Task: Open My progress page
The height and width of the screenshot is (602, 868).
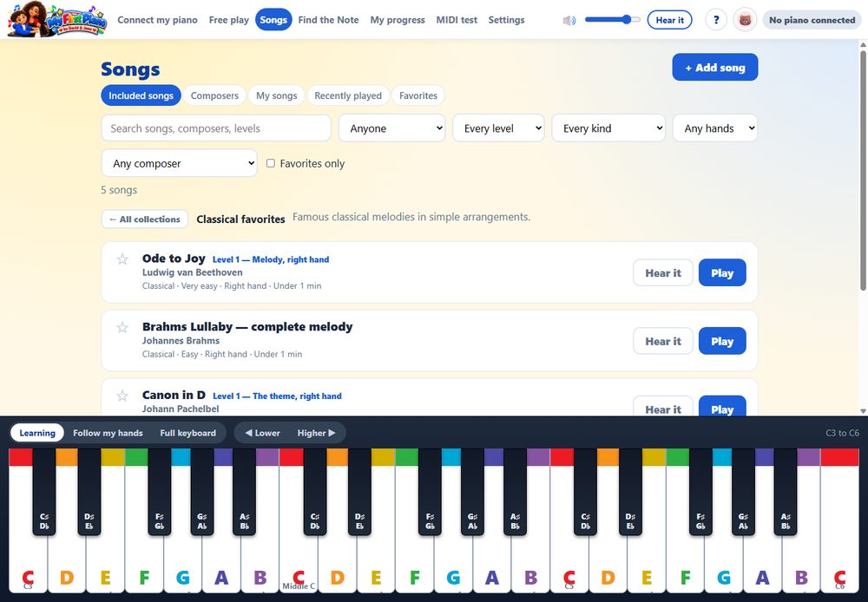Action: [398, 20]
